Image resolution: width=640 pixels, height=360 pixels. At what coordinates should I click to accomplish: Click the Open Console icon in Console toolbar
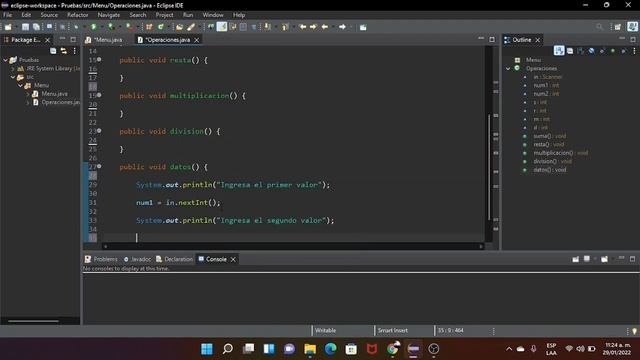coord(604,259)
